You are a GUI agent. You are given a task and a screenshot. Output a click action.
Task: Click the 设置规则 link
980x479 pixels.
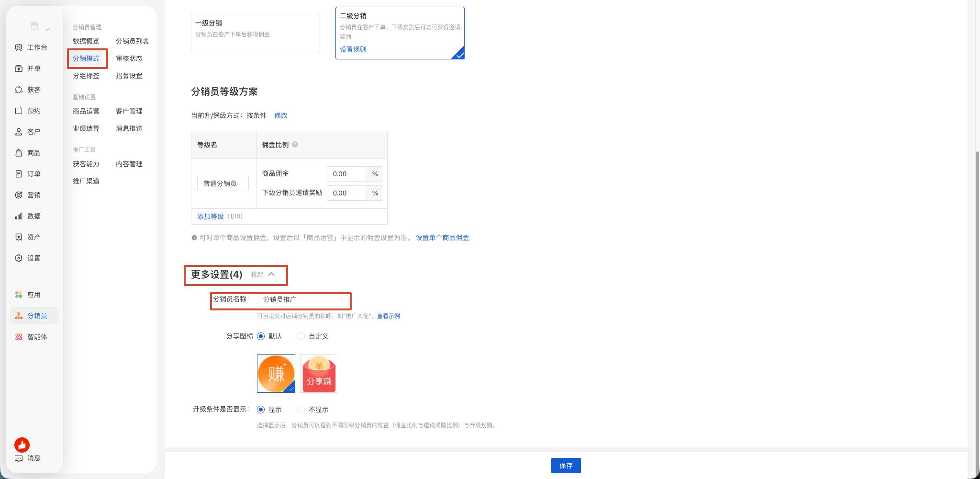(353, 49)
